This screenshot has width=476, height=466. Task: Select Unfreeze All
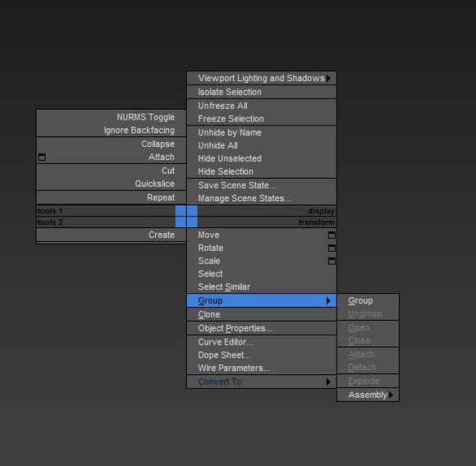(262, 106)
